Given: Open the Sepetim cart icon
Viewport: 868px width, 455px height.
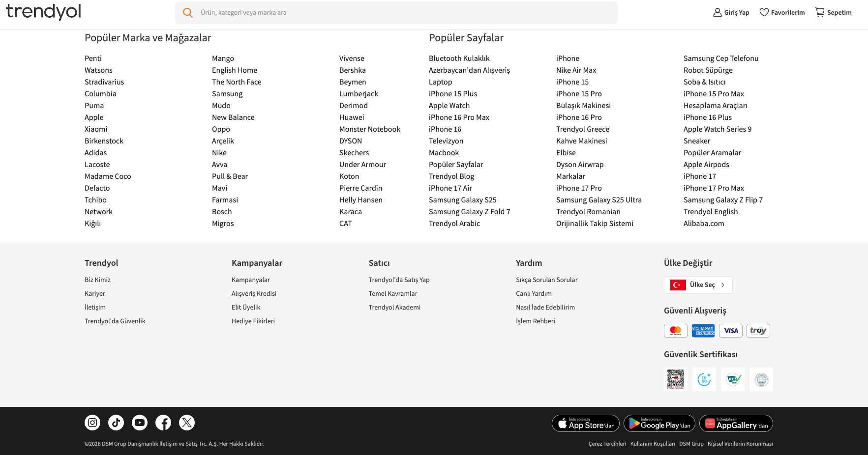Looking at the screenshot, I should pos(820,12).
